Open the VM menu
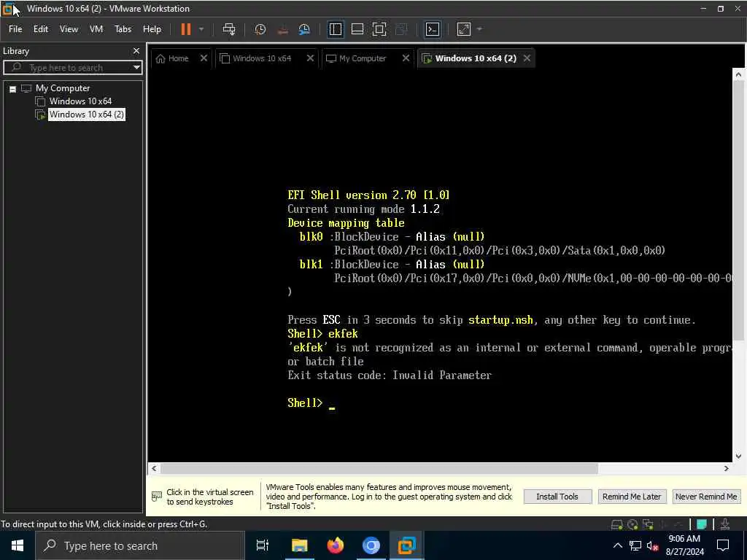 click(x=96, y=29)
